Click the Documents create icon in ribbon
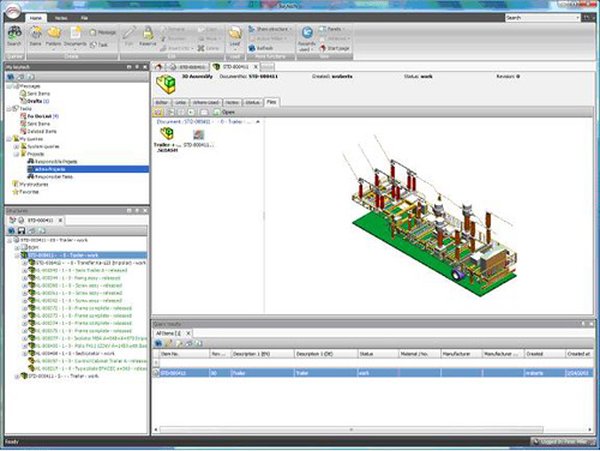Image resolution: width=600 pixels, height=451 pixels. click(75, 33)
